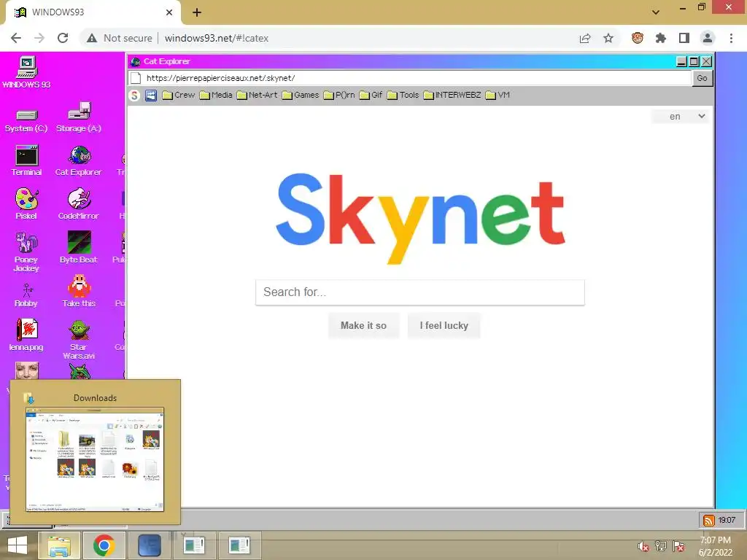This screenshot has height=560, width=747.
Task: Go back in Chrome history
Action: click(16, 38)
